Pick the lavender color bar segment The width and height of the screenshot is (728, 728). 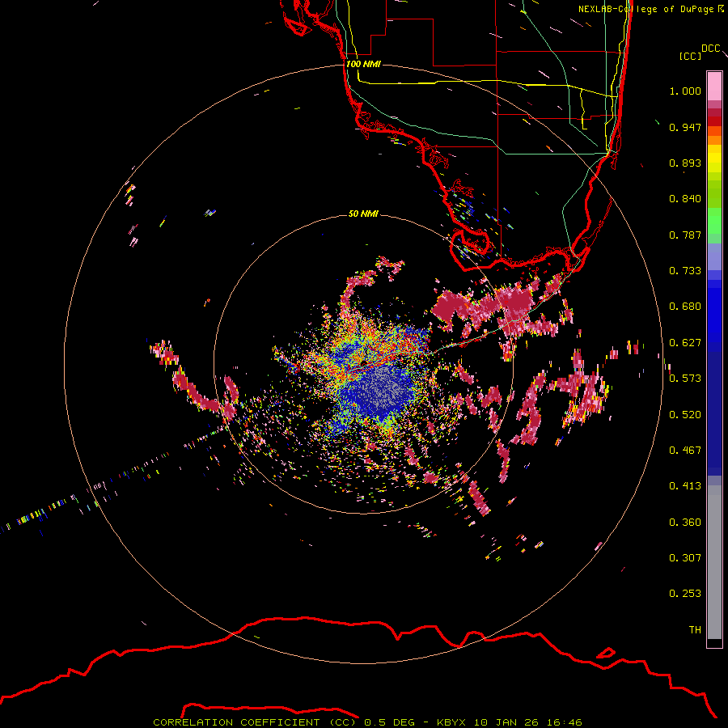click(714, 256)
